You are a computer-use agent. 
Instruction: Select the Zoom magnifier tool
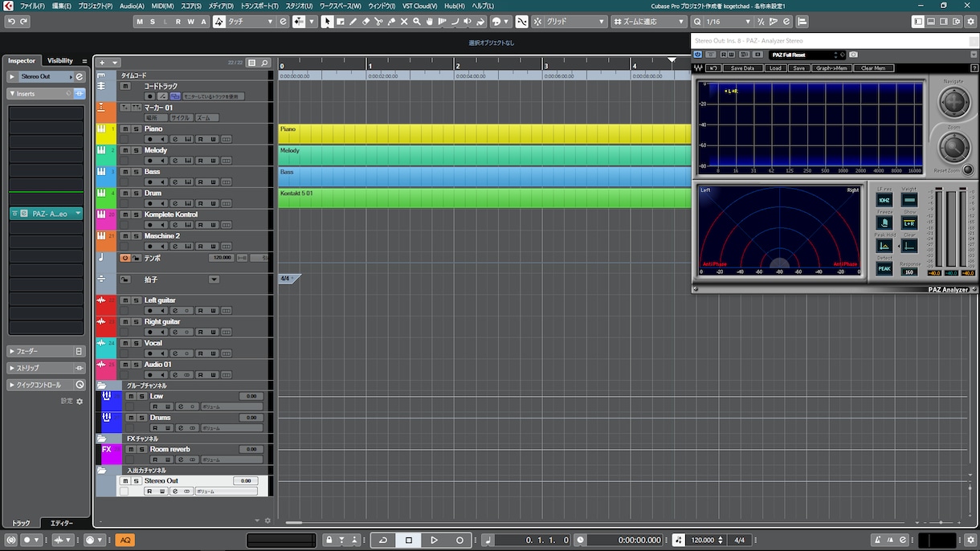pyautogui.click(x=417, y=22)
